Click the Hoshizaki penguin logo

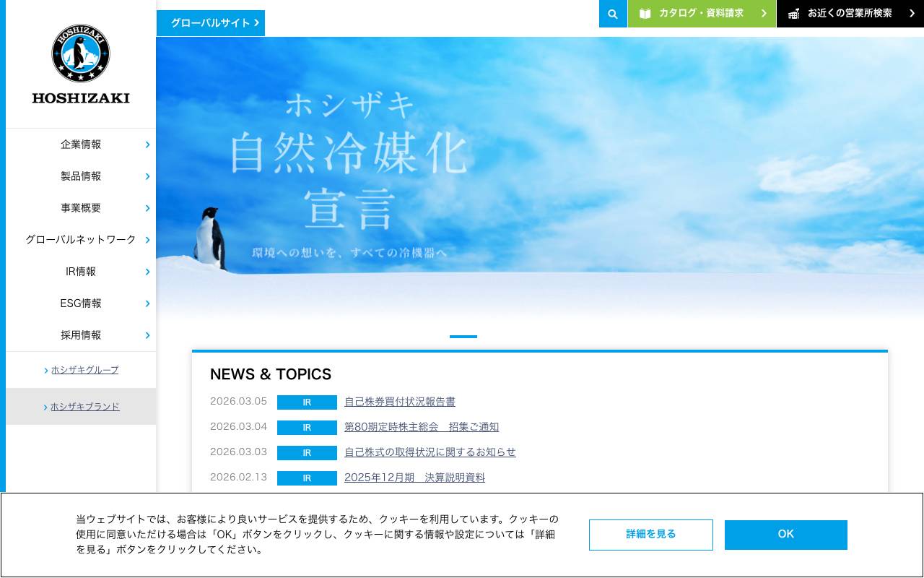80,53
